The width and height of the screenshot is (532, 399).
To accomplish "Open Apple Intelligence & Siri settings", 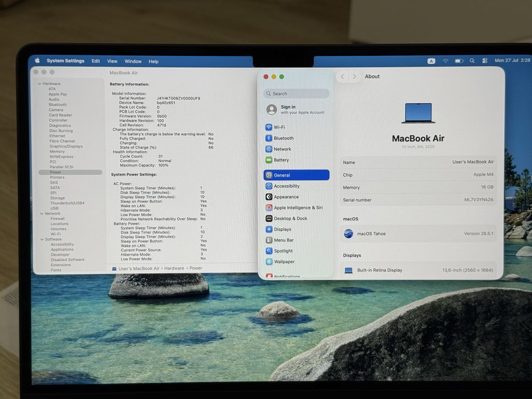I will (x=296, y=207).
